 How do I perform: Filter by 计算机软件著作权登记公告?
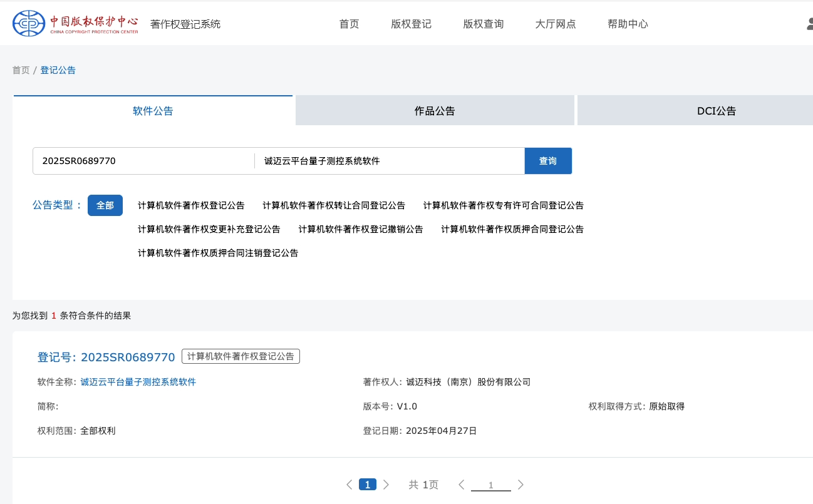tap(191, 205)
